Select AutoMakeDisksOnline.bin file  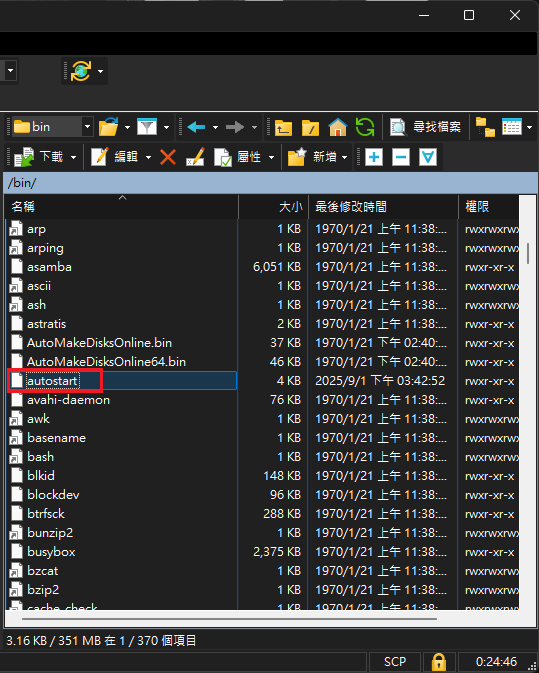point(100,343)
